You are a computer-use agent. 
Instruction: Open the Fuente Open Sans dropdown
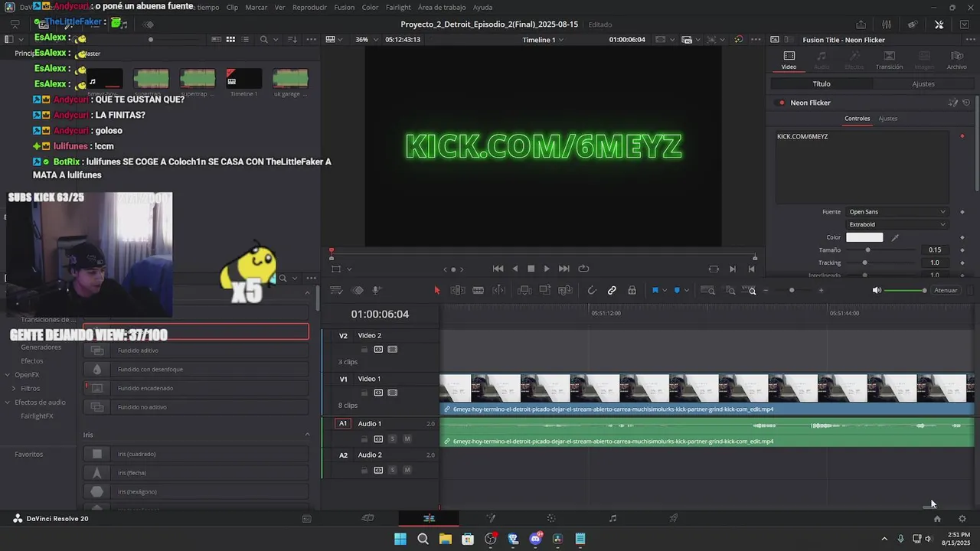[x=897, y=212]
